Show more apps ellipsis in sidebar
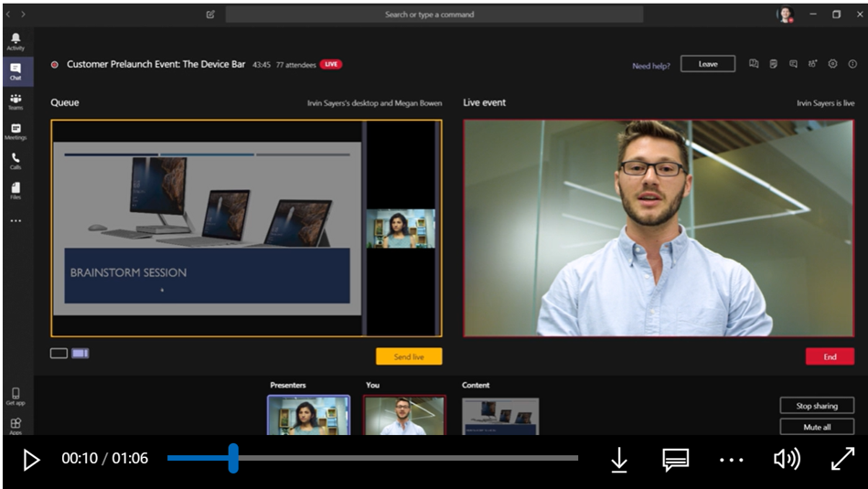The height and width of the screenshot is (489, 868). click(16, 220)
